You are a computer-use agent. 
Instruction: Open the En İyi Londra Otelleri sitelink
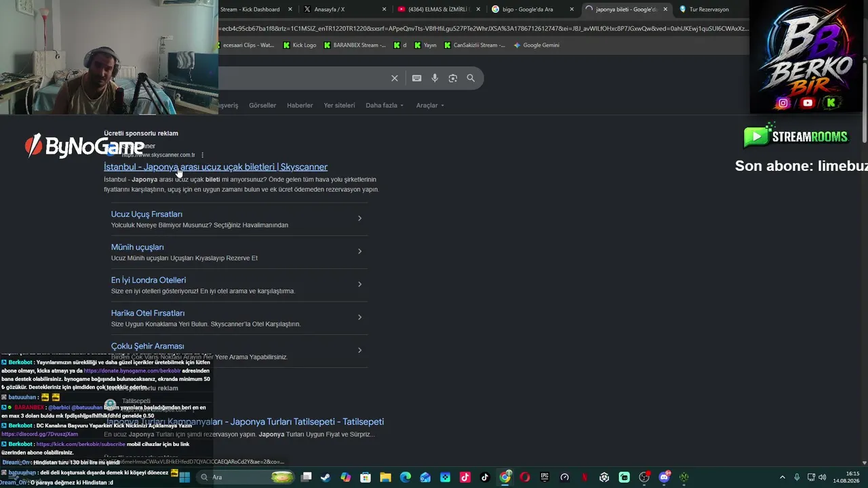pyautogui.click(x=149, y=280)
